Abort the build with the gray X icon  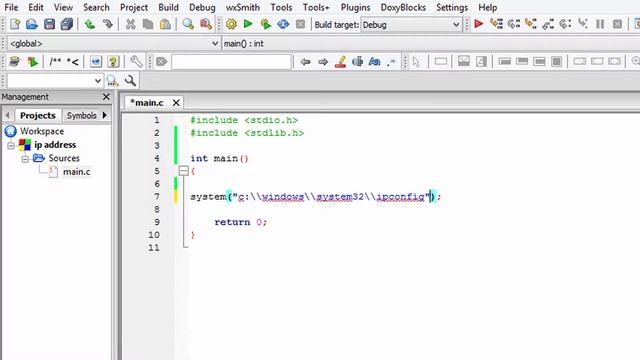point(300,24)
